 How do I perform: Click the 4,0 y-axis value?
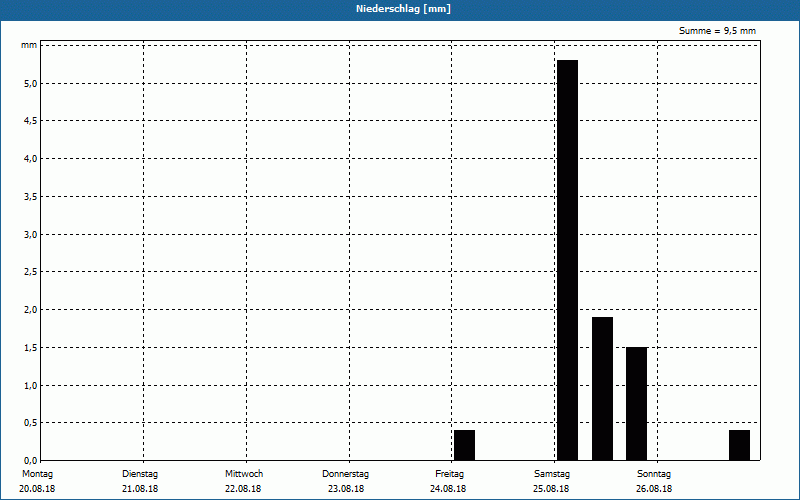(31, 159)
